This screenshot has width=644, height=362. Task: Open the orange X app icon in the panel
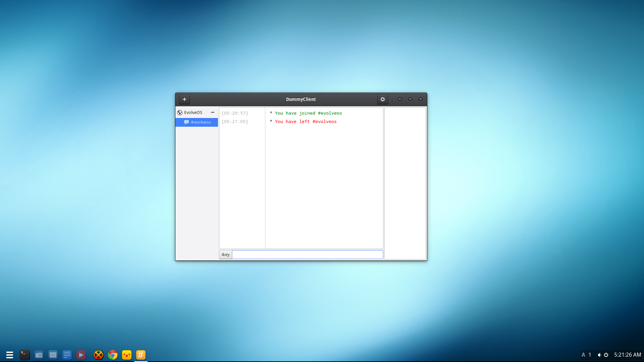coord(99,355)
